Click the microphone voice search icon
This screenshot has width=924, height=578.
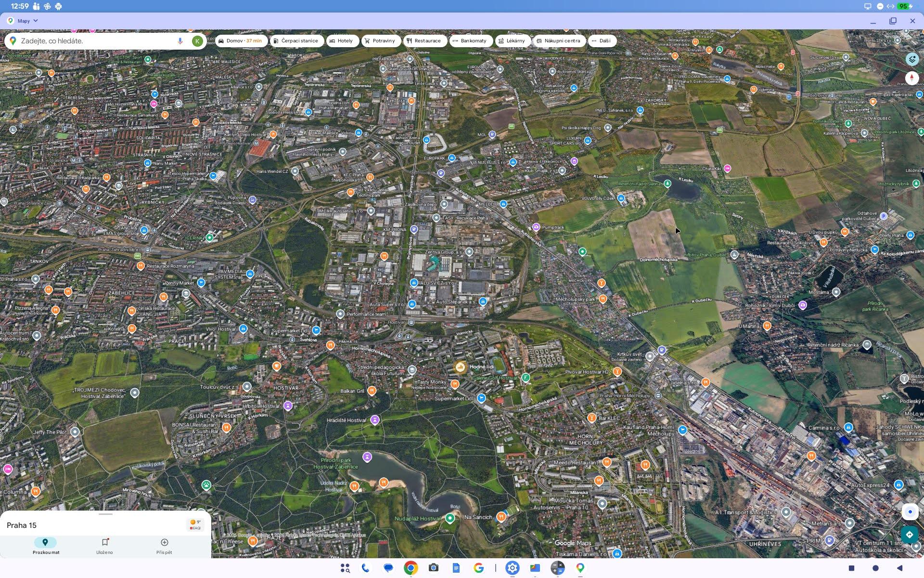(x=180, y=41)
